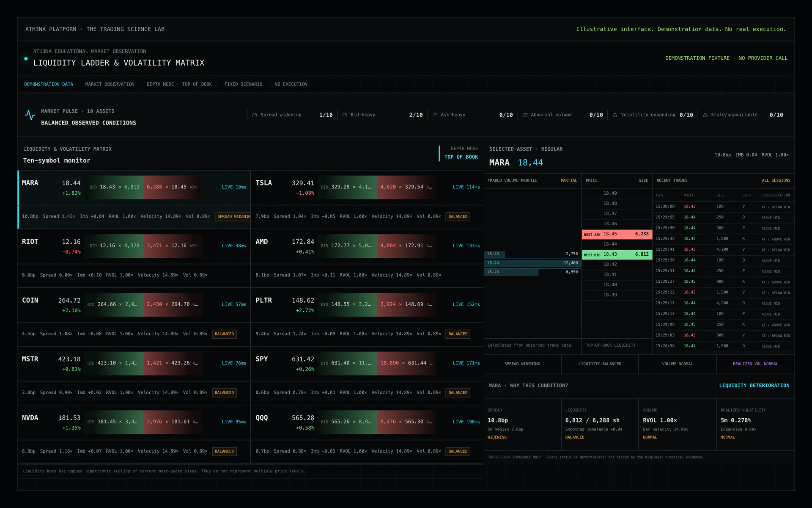This screenshot has width=812, height=508.
Task: Click the DEMONSTRATION FIXTURE · NO PROVIDER CALL label
Action: pyautogui.click(x=726, y=58)
